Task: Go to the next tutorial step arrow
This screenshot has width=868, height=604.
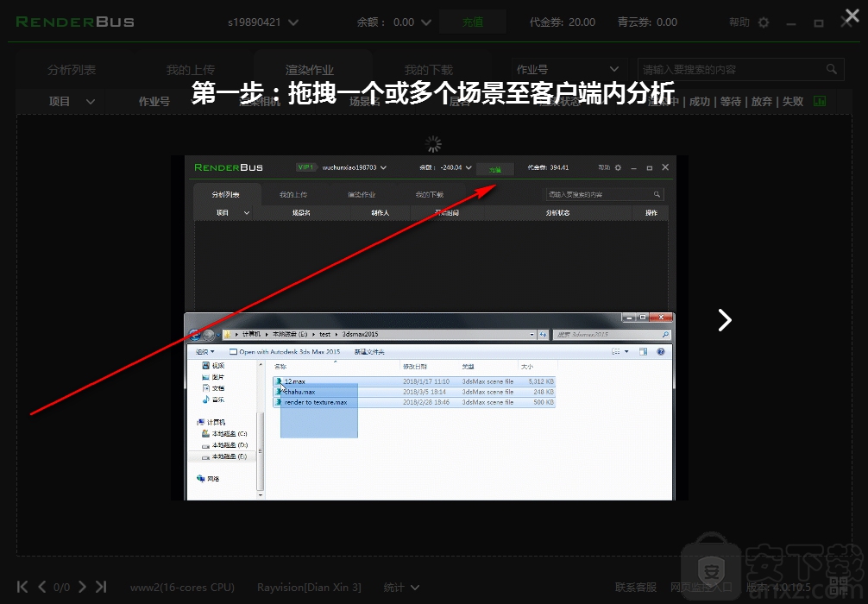Action: coord(725,320)
